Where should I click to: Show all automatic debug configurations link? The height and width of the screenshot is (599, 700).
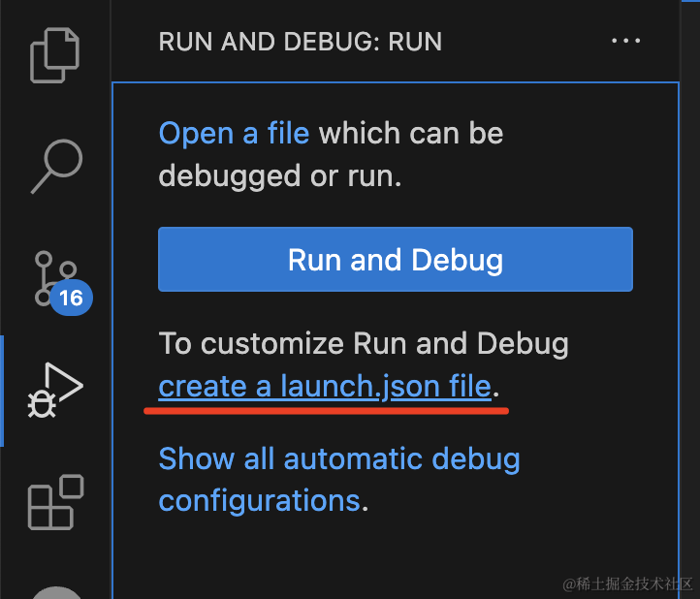[x=339, y=480]
